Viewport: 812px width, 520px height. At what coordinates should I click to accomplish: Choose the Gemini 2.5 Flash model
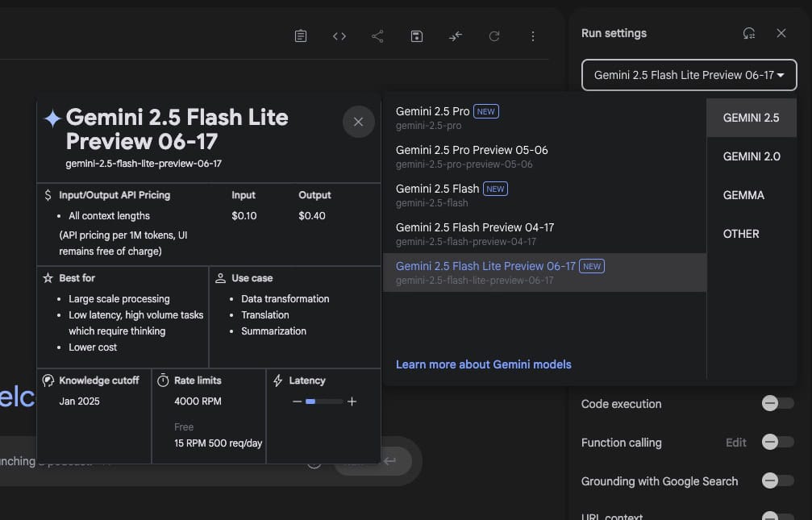click(x=544, y=195)
